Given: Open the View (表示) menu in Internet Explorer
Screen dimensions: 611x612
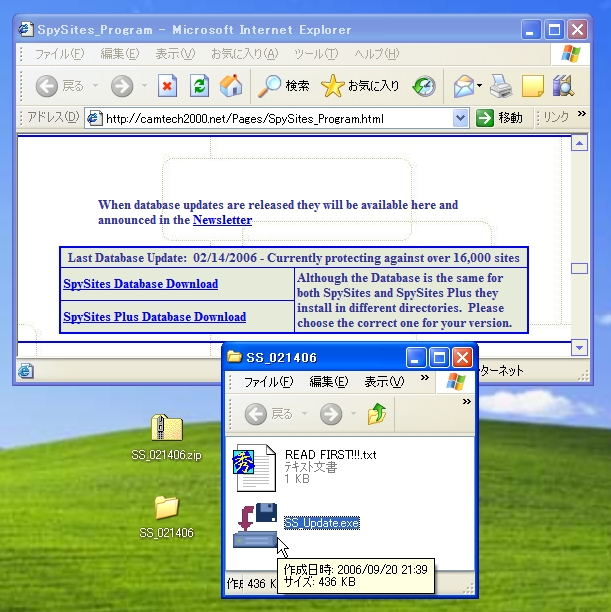Looking at the screenshot, I should [x=175, y=54].
